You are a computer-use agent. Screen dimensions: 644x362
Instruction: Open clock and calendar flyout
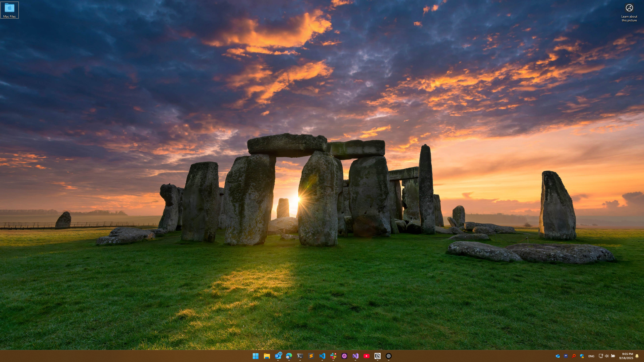pos(626,356)
